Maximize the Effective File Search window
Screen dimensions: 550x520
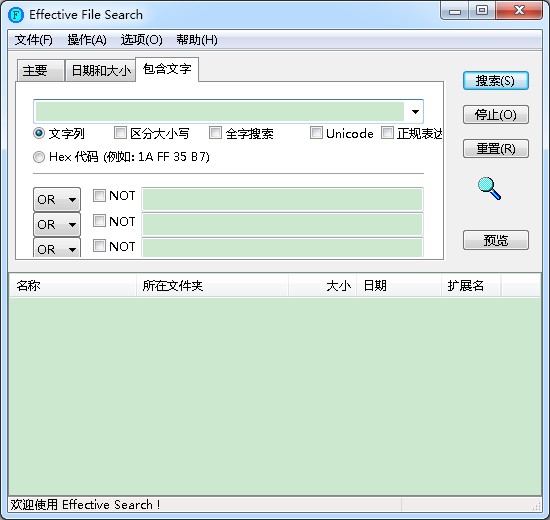482,11
